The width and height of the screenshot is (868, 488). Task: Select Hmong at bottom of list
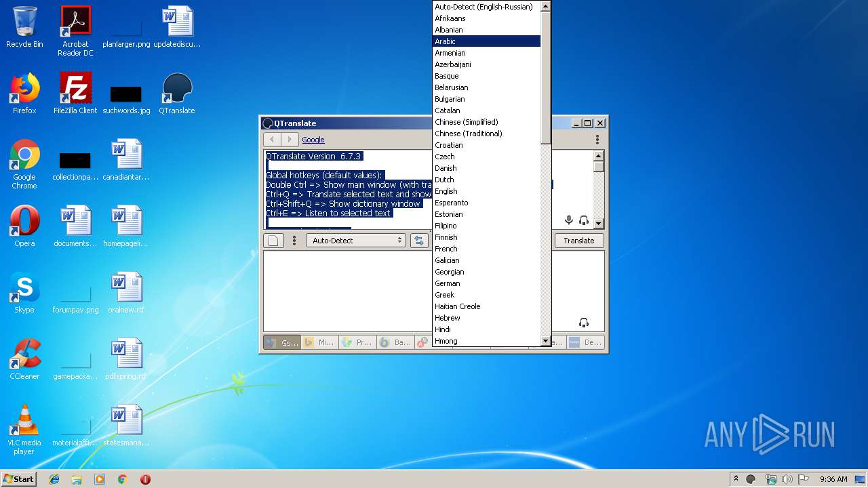pyautogui.click(x=486, y=341)
